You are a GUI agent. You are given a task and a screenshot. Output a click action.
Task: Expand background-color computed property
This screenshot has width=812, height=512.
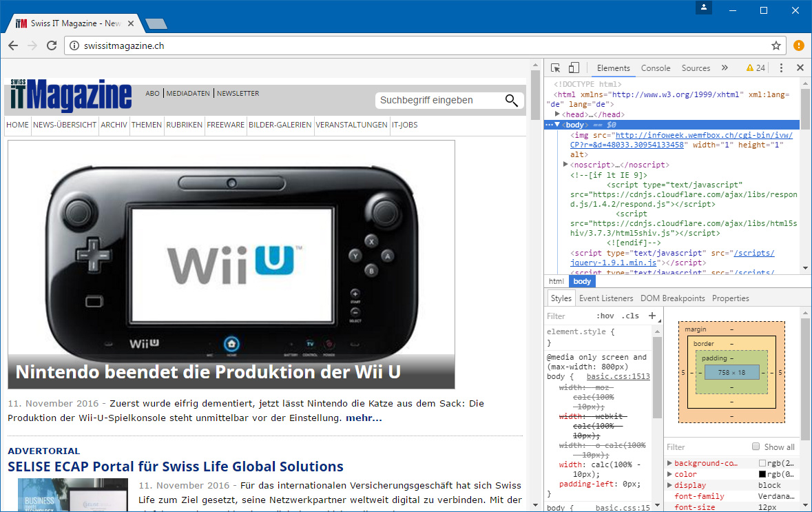[669, 463]
